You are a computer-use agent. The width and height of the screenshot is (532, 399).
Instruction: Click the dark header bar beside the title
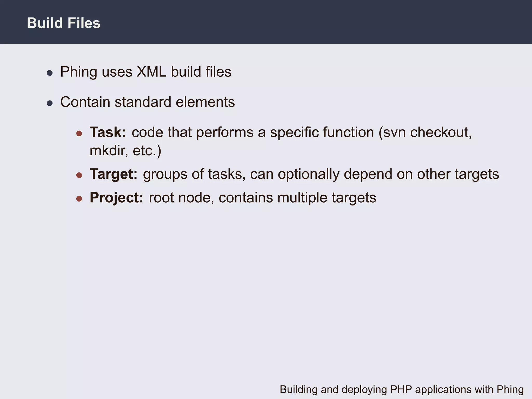[x=312, y=22]
